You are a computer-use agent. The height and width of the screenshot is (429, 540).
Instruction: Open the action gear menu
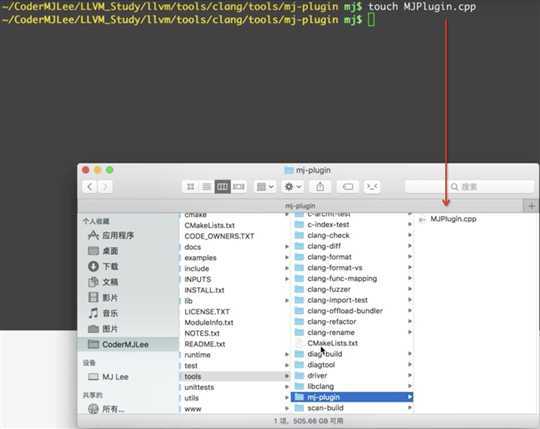point(293,187)
